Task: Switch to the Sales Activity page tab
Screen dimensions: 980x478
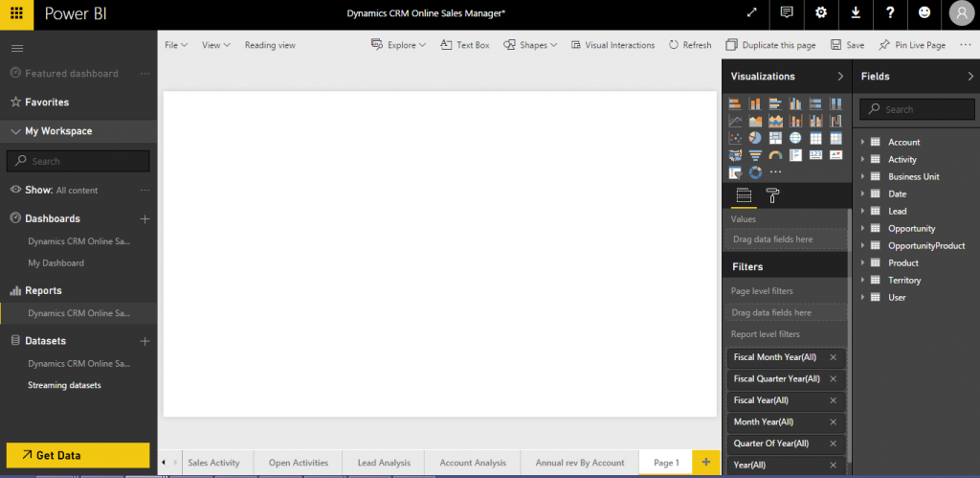Action: [213, 463]
